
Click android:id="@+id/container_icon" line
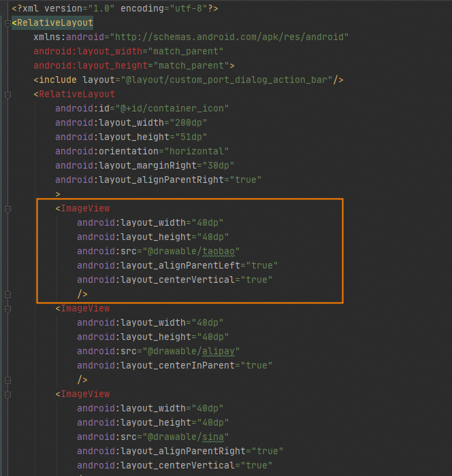coord(142,108)
